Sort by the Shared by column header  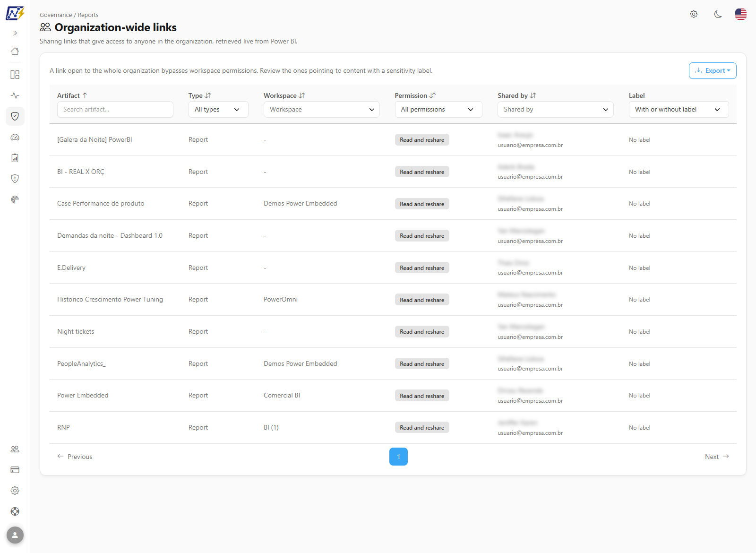coord(517,95)
